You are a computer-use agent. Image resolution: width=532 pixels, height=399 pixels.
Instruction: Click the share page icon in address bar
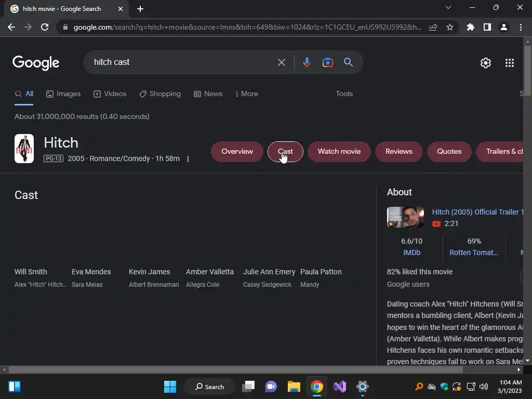(433, 27)
